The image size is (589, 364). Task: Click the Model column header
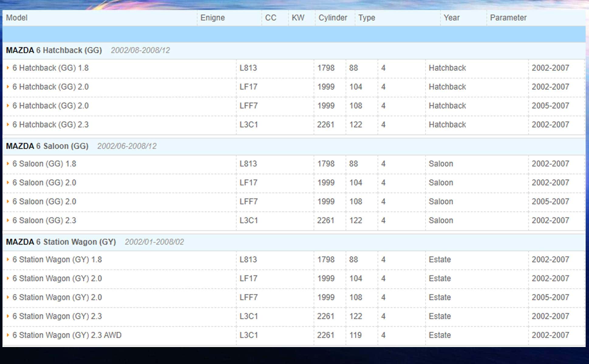[x=17, y=18]
